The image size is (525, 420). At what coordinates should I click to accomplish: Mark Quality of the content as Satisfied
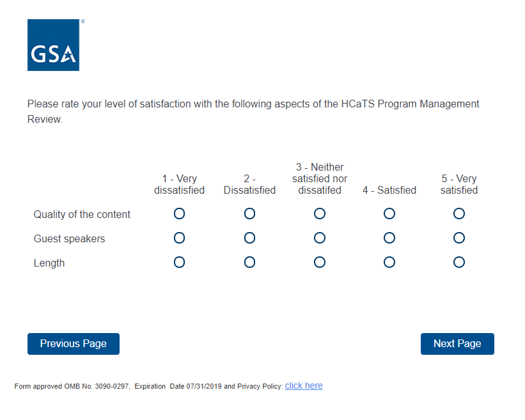point(389,214)
